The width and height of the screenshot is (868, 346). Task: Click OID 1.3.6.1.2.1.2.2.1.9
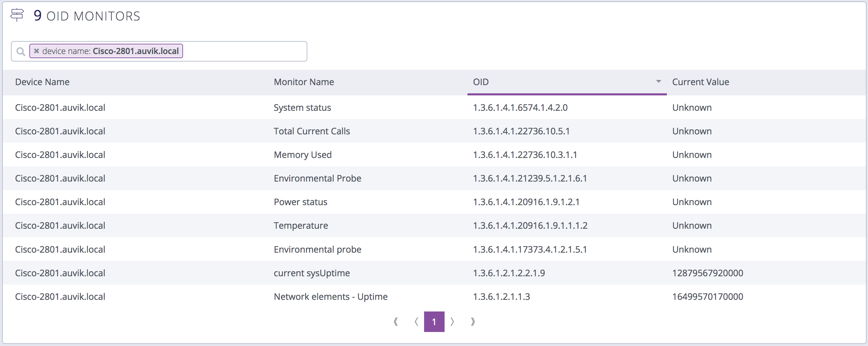click(509, 273)
